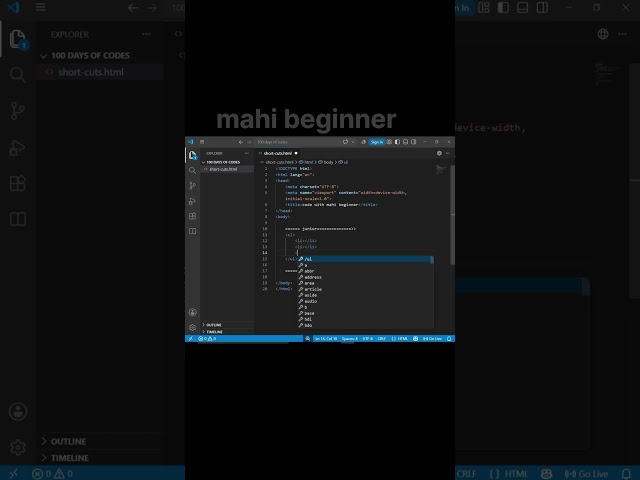Image resolution: width=640 pixels, height=480 pixels.
Task: Open Manage gear in the dimmed background window
Action: click(x=18, y=448)
